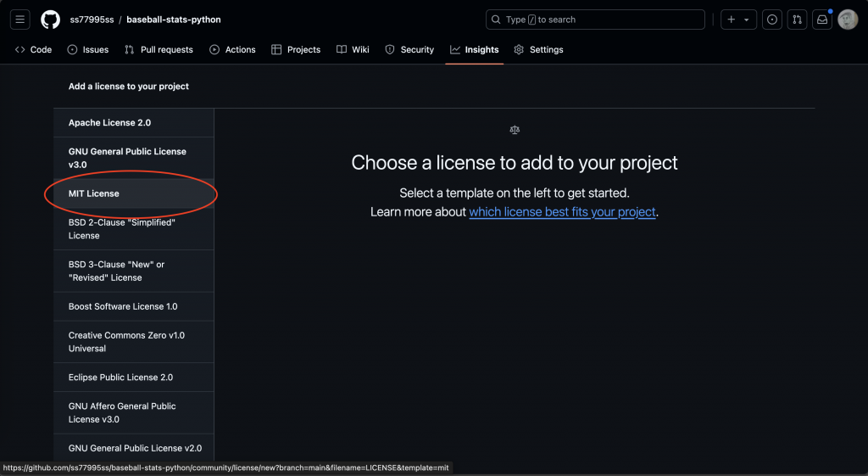The width and height of the screenshot is (868, 476).
Task: Open the notifications inbox icon
Action: [822, 20]
